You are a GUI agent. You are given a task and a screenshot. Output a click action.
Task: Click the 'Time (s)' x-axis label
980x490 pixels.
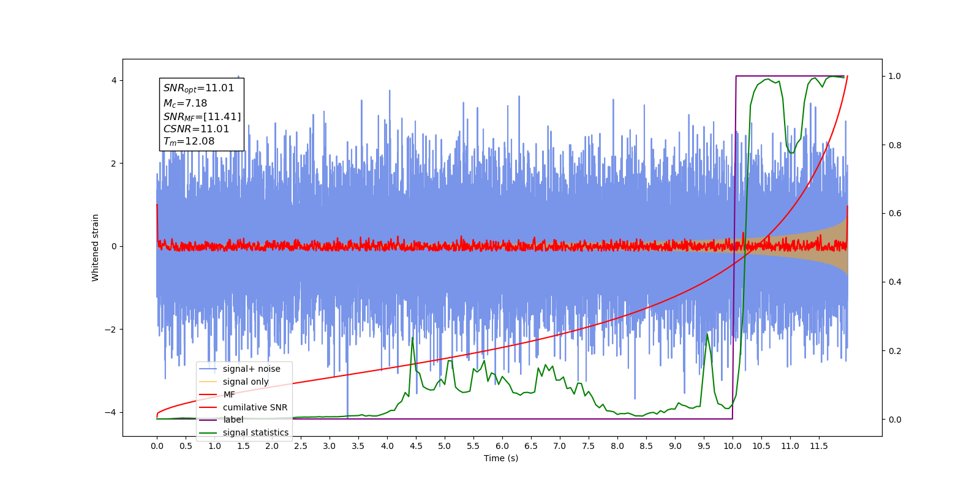point(501,458)
